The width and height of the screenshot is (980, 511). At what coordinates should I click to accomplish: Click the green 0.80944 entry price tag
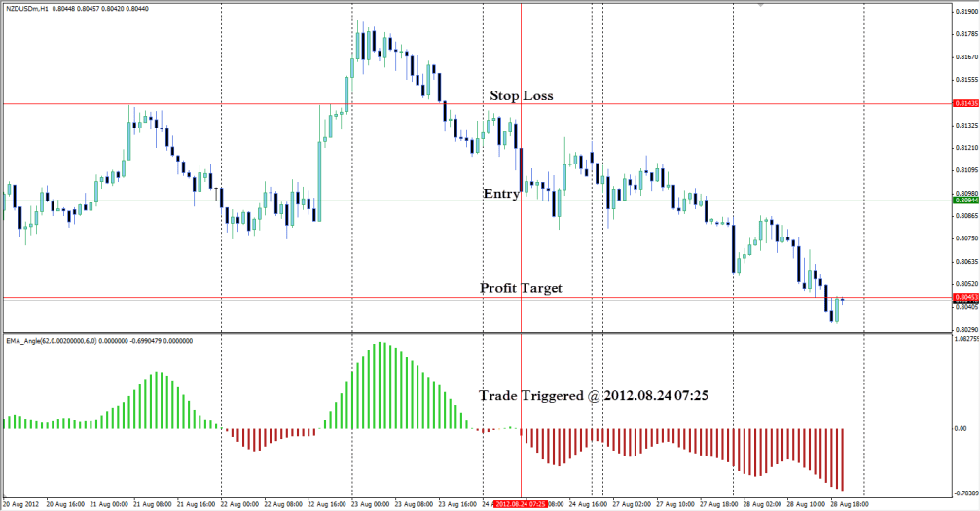click(x=965, y=201)
